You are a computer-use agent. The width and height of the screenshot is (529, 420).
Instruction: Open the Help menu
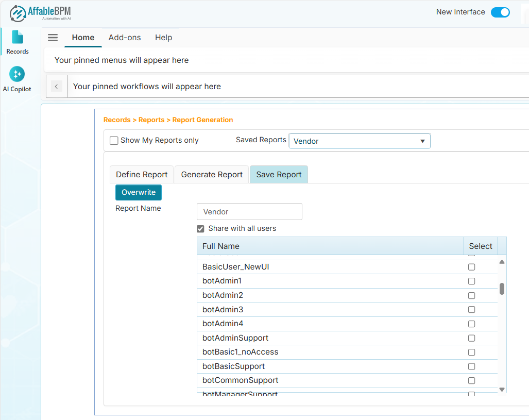pyautogui.click(x=163, y=38)
